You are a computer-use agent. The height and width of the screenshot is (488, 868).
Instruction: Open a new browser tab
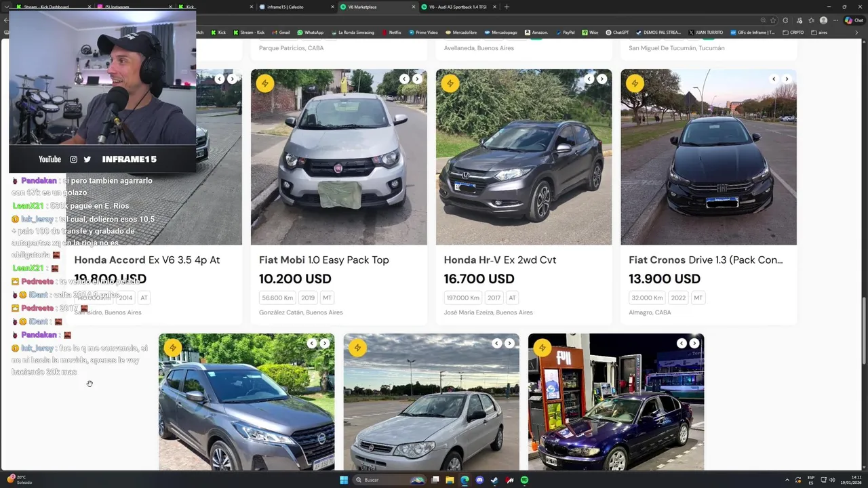point(507,7)
